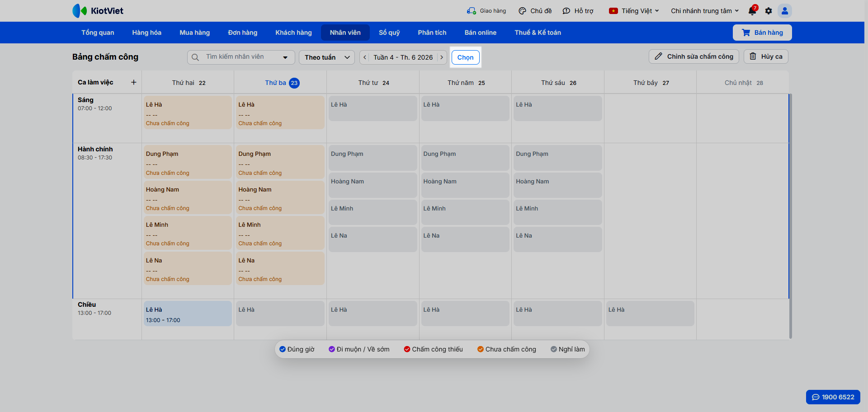Open the Mua hàng menu

(195, 33)
